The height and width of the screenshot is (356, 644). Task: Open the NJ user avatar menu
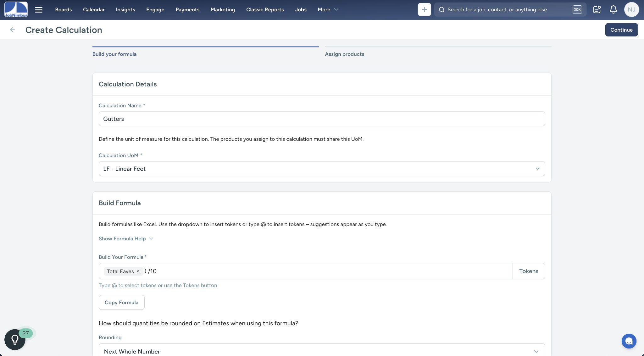[631, 9]
